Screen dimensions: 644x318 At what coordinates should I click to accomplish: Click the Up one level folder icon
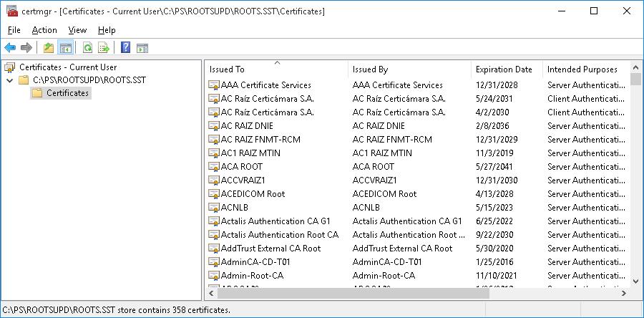pos(49,48)
